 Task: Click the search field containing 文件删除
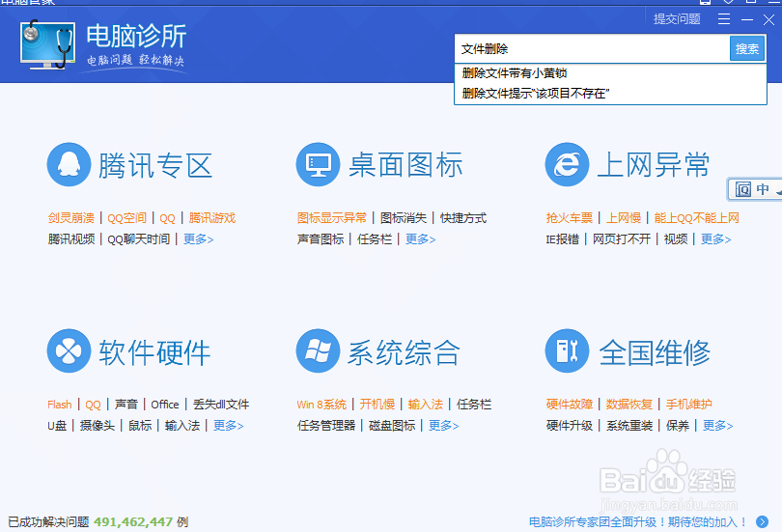click(592, 49)
